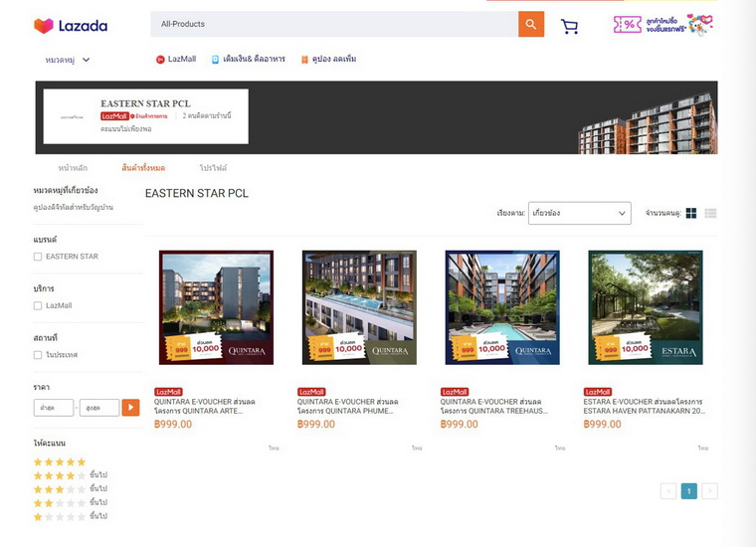Open QUINTARA TREEHAUS pool product image
756x547 pixels.
[502, 307]
